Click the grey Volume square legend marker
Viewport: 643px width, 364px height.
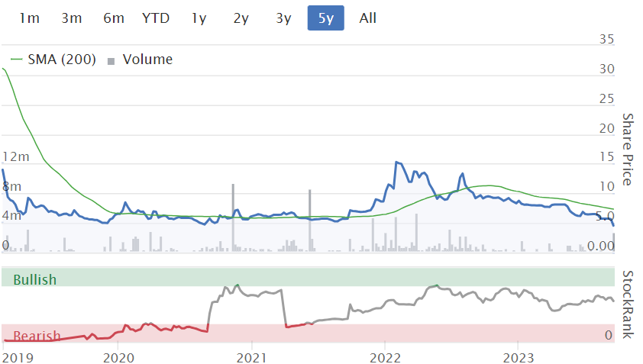coord(111,61)
